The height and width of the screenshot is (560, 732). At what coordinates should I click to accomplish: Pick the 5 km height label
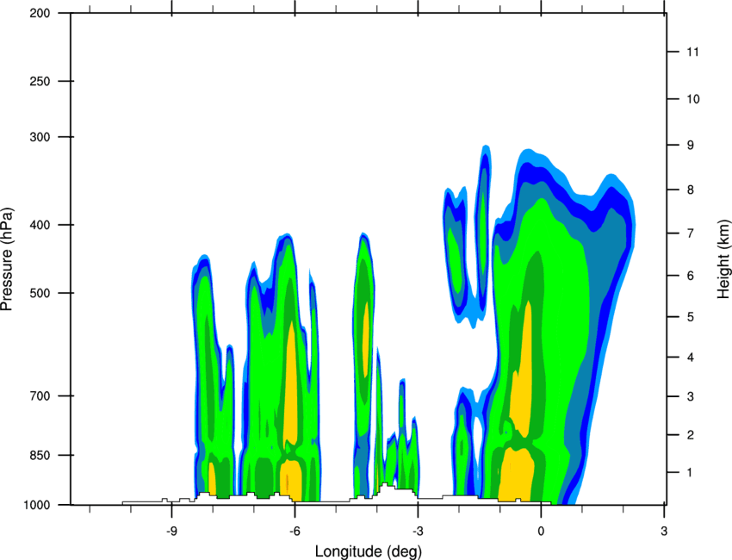pos(691,317)
